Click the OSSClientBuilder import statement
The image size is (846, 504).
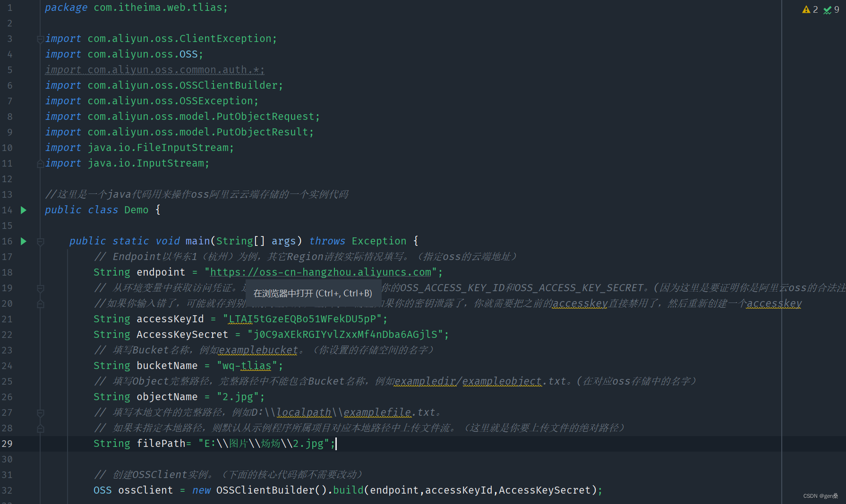pos(164,85)
